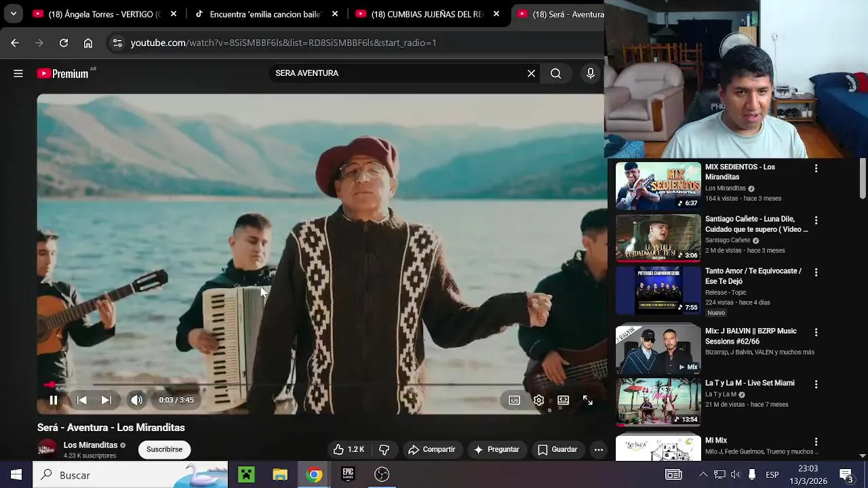Click the Preguntar button
Screen dimensions: 868x488
pos(496,449)
